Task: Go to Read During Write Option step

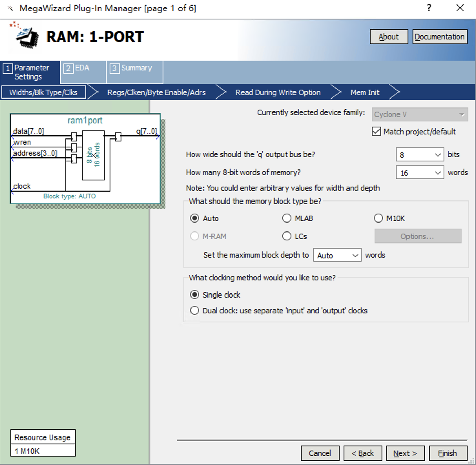Action: [278, 92]
